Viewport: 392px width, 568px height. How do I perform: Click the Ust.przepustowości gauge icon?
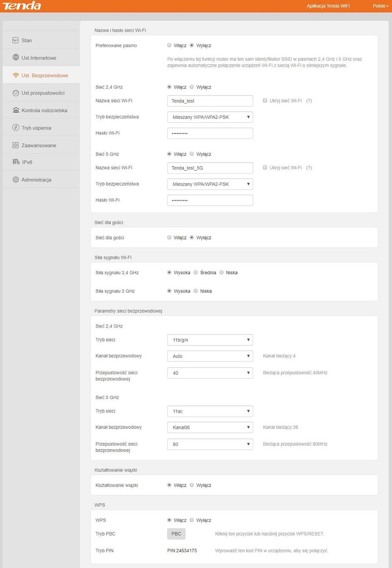point(16,93)
